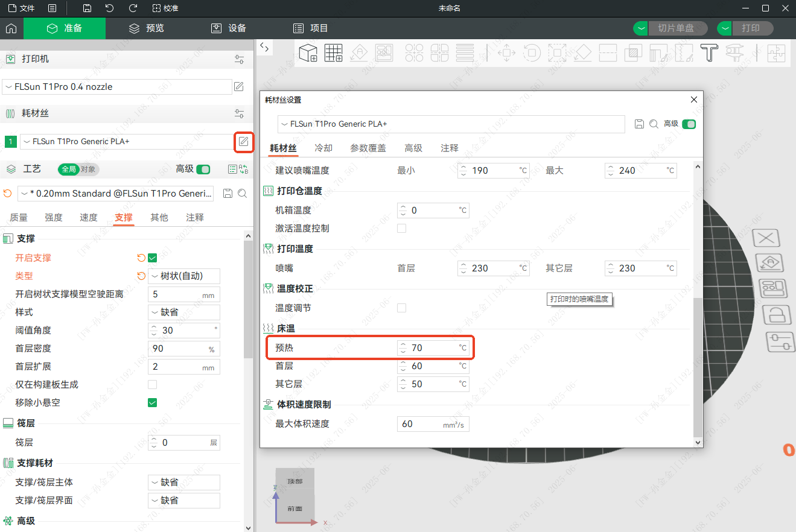796x532 pixels.
Task: Click the Add cube icon in toolbar
Action: pos(308,52)
